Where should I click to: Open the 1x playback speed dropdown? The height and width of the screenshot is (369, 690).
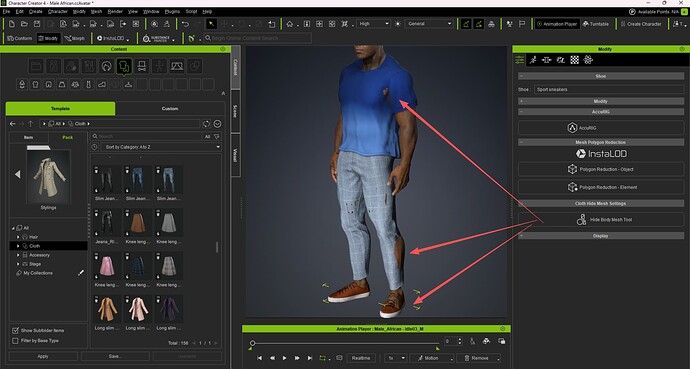pyautogui.click(x=396, y=358)
